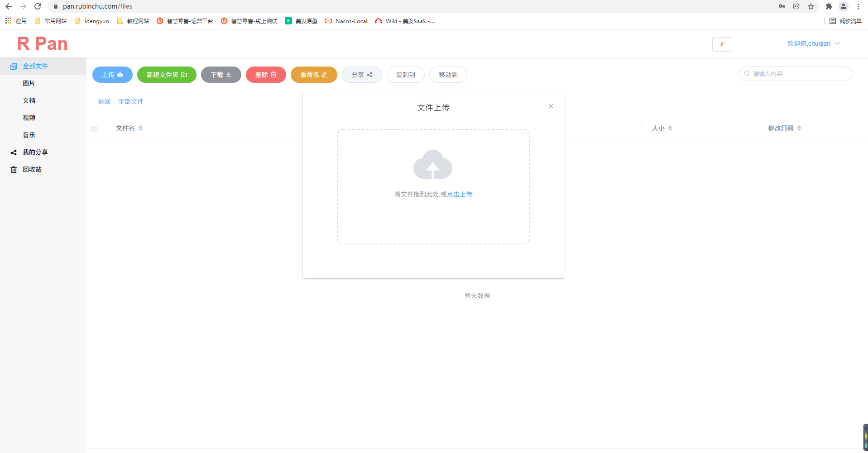Click the download arrow icon in 下载 button

click(x=229, y=75)
